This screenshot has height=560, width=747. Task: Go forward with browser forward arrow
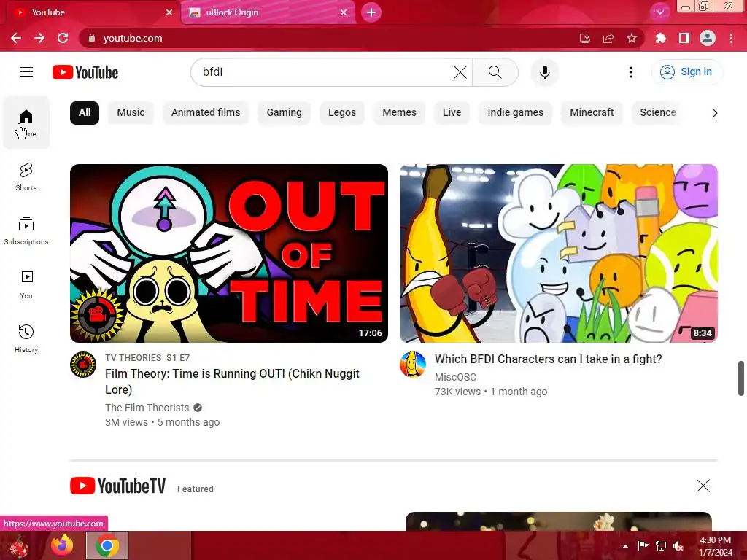(x=39, y=38)
